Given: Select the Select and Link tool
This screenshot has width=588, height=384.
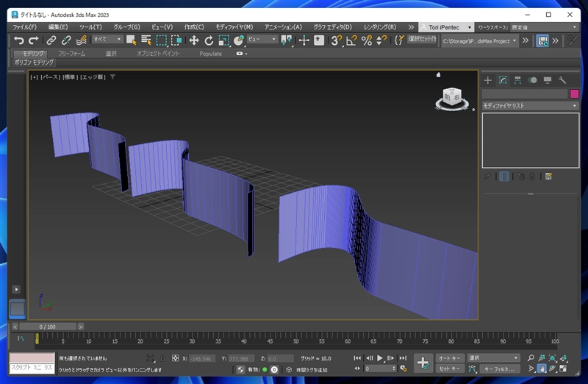Looking at the screenshot, I should pyautogui.click(x=51, y=40).
